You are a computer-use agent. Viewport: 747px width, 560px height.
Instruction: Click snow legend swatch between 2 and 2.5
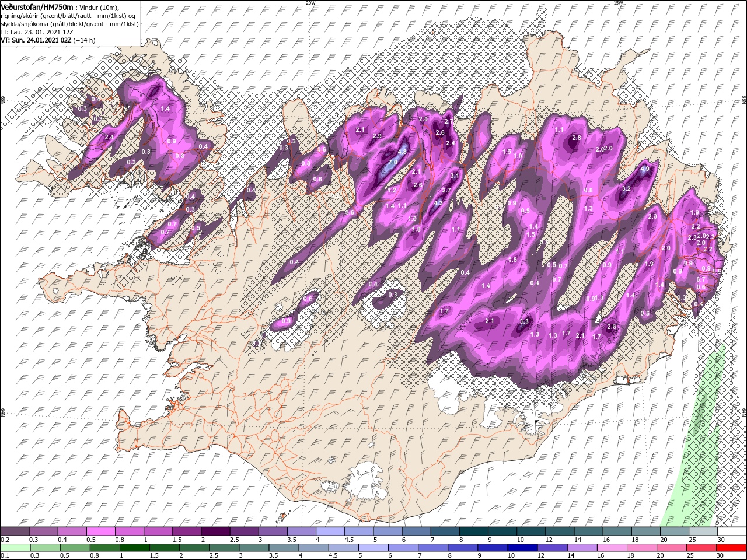tap(215, 531)
